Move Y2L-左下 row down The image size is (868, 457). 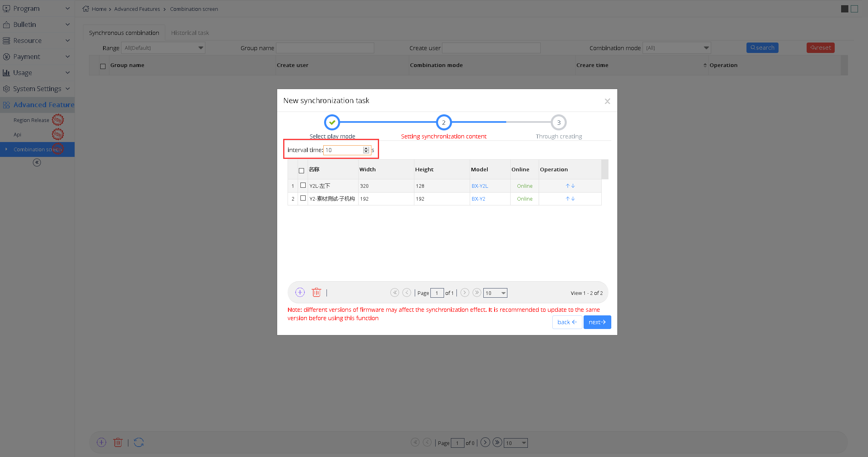[573, 186]
